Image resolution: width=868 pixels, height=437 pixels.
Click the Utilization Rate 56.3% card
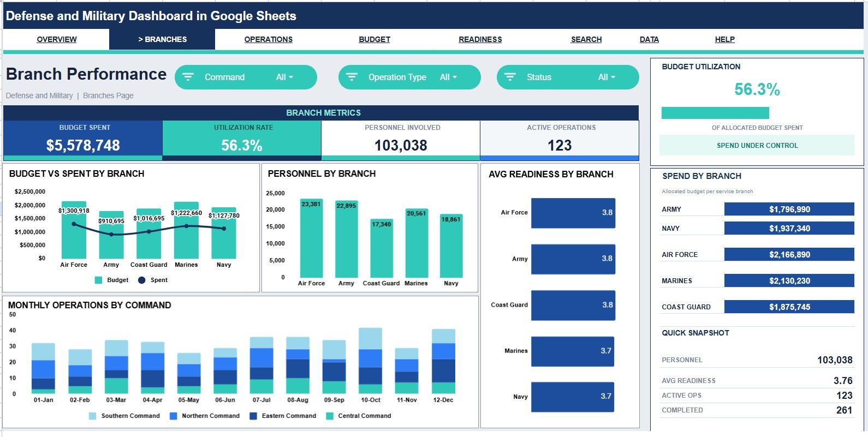pyautogui.click(x=242, y=140)
